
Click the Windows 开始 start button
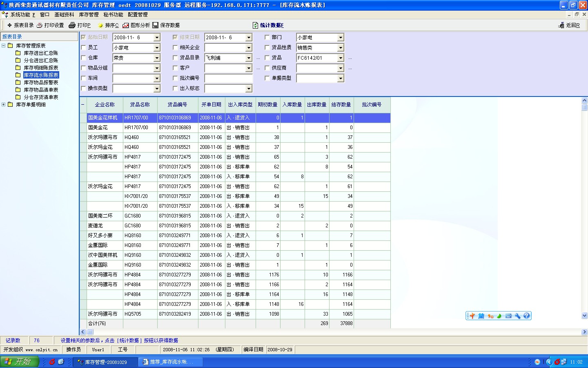coord(19,362)
